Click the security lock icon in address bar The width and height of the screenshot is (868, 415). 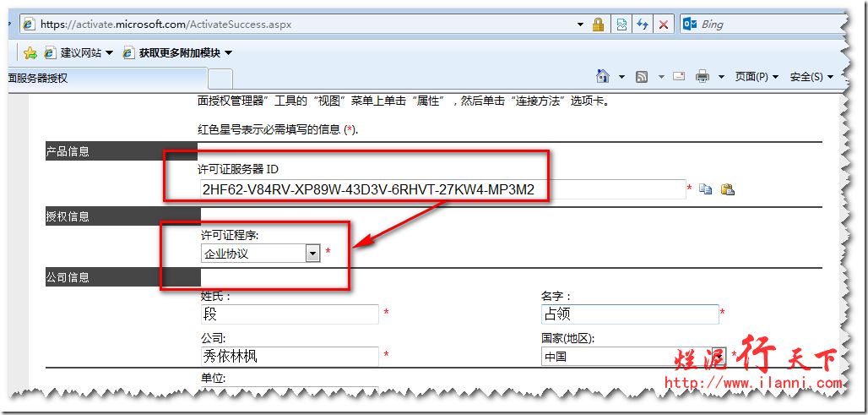[597, 25]
